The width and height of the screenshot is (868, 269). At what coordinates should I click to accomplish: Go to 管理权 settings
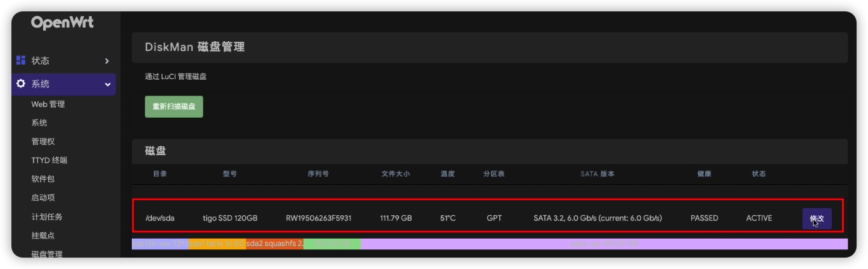[43, 142]
